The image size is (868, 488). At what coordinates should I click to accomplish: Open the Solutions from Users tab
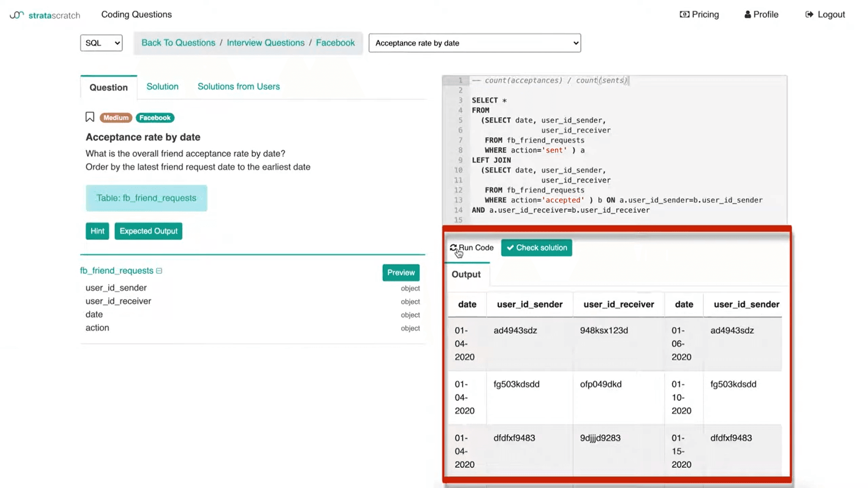tap(238, 86)
